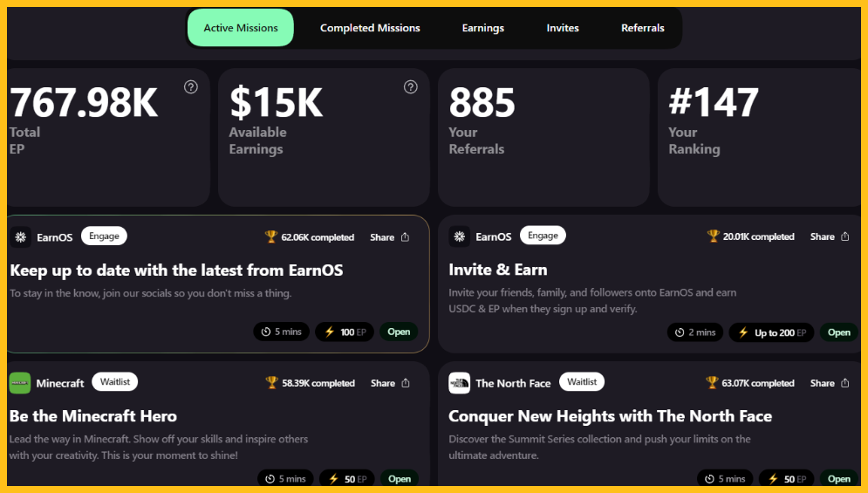Open the Earnings tab
This screenshot has width=868, height=493.
pyautogui.click(x=483, y=28)
